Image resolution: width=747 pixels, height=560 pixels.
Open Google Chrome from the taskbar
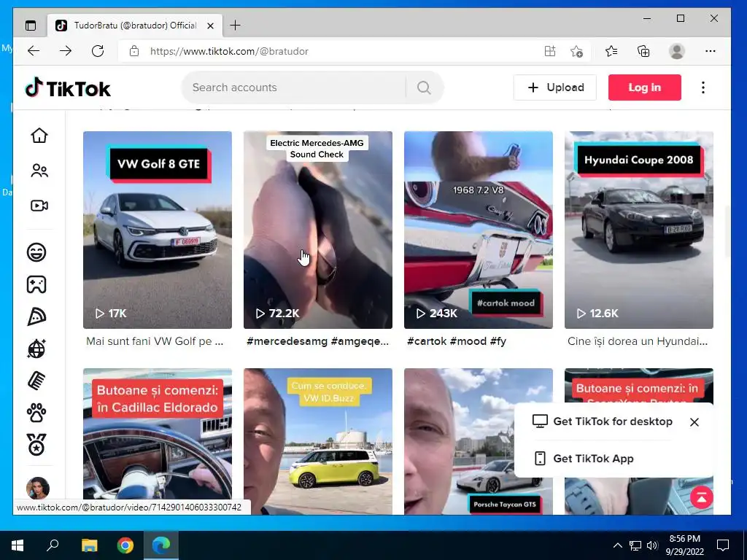(125, 545)
